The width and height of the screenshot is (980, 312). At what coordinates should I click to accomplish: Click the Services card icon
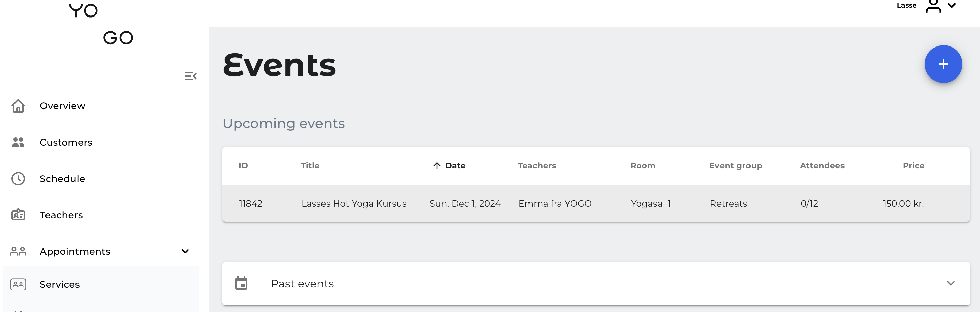[18, 284]
